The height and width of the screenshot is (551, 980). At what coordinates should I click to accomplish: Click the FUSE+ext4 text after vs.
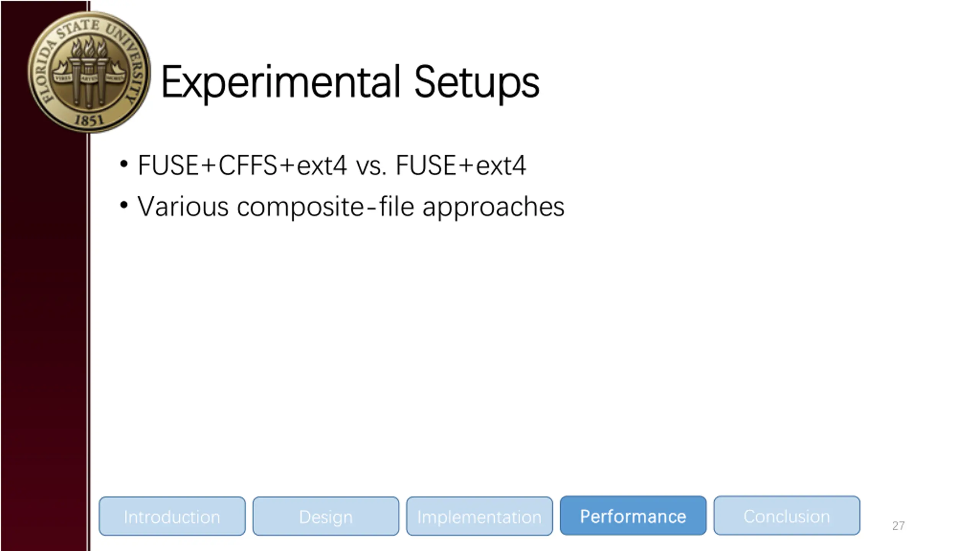pos(461,165)
